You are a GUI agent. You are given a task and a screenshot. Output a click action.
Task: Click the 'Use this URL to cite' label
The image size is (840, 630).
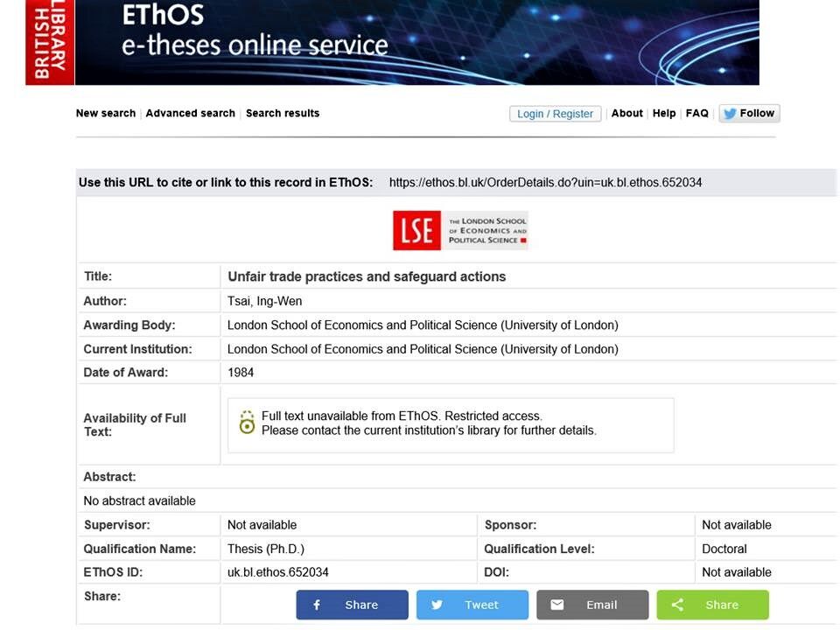coord(226,183)
